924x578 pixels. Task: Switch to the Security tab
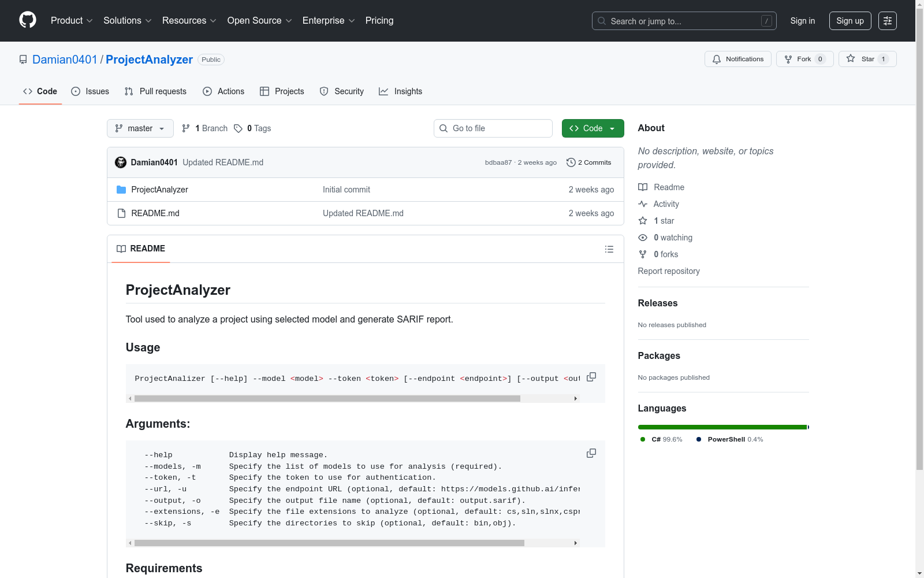[x=342, y=91]
